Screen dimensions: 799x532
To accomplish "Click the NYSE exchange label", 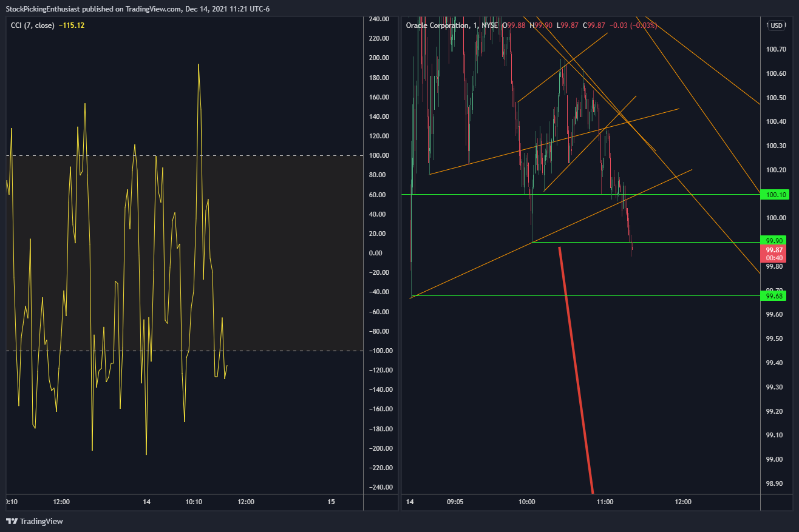I will 490,25.
